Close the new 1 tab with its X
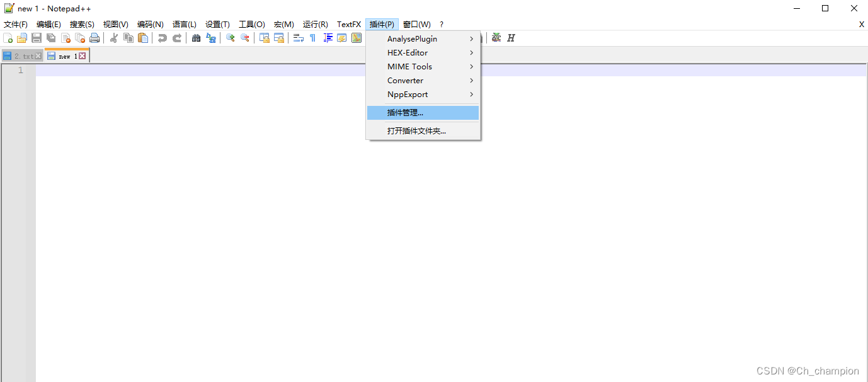868x382 pixels. pos(82,56)
